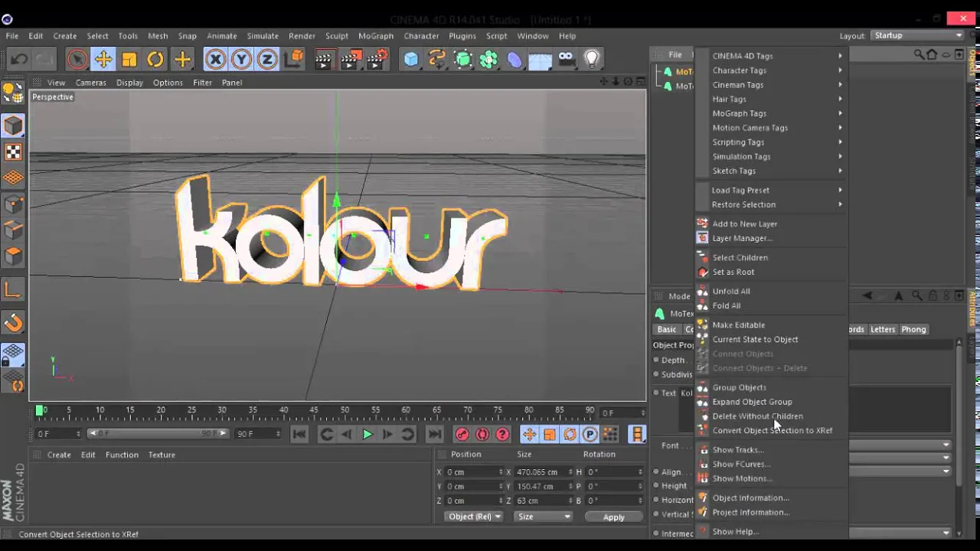Click the Play Forwards green button
This screenshot has width=980, height=551.
coord(367,434)
